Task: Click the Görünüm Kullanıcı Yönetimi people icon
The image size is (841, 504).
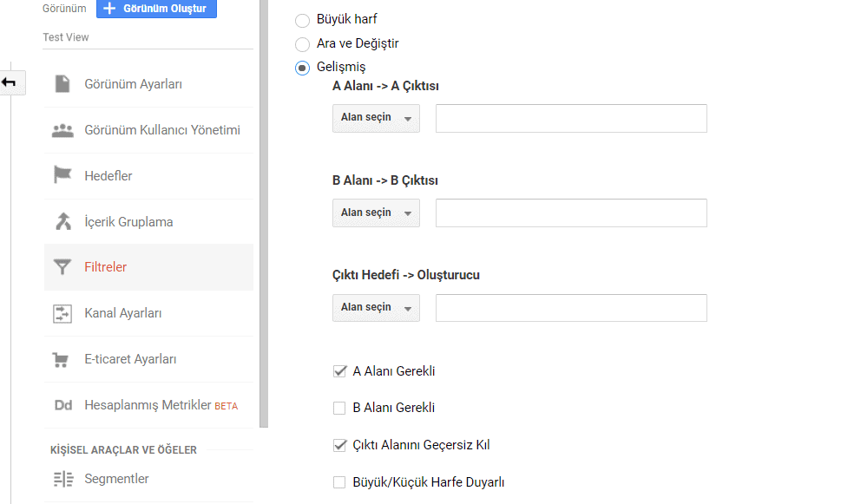Action: coord(62,130)
